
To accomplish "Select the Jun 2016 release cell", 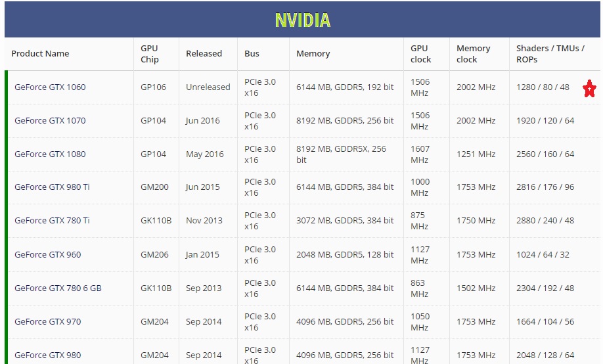I will tap(203, 120).
